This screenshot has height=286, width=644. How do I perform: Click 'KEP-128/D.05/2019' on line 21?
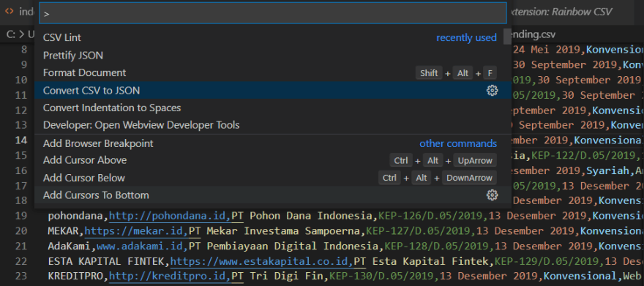pyautogui.click(x=437, y=247)
